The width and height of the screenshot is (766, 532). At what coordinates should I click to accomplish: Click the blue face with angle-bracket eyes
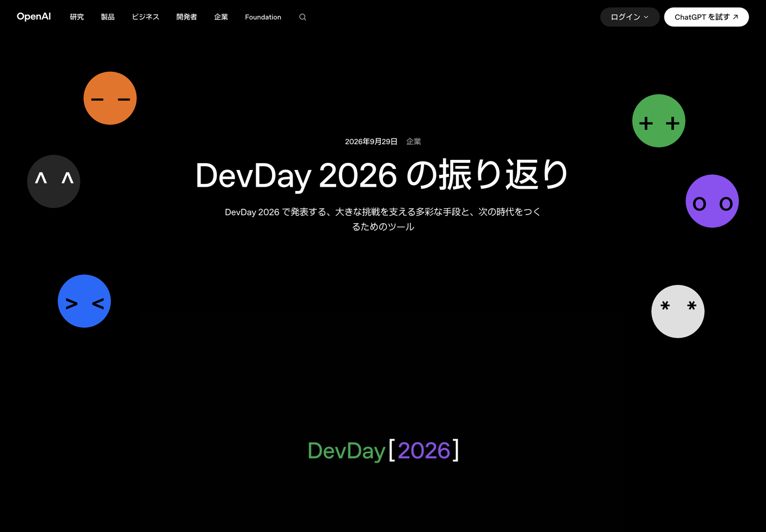click(x=84, y=301)
